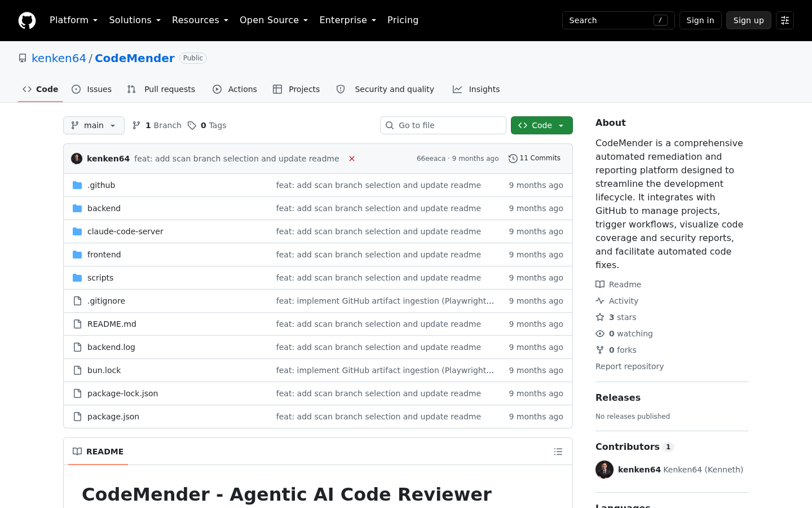Focus the Go to file input

coord(443,125)
